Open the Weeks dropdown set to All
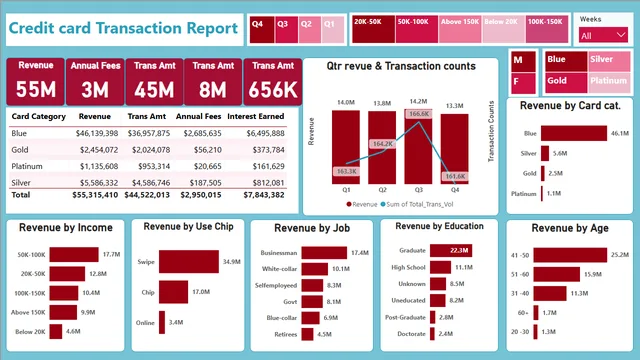 coord(603,36)
